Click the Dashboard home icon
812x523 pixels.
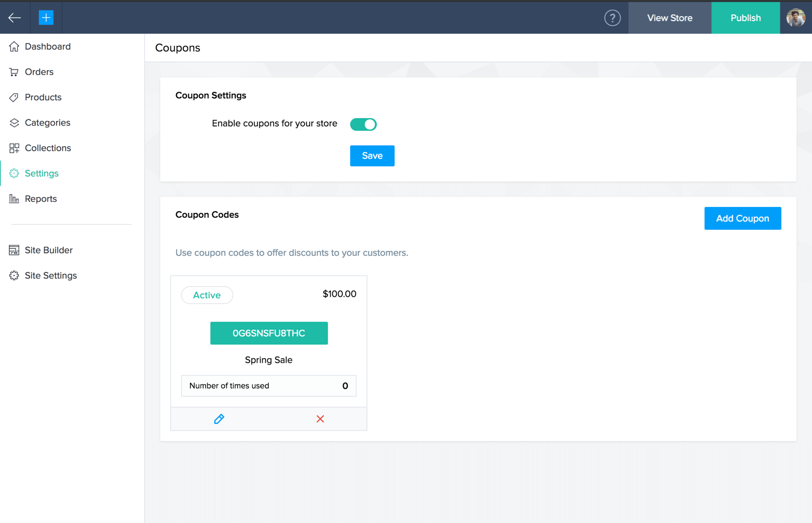pyautogui.click(x=14, y=47)
